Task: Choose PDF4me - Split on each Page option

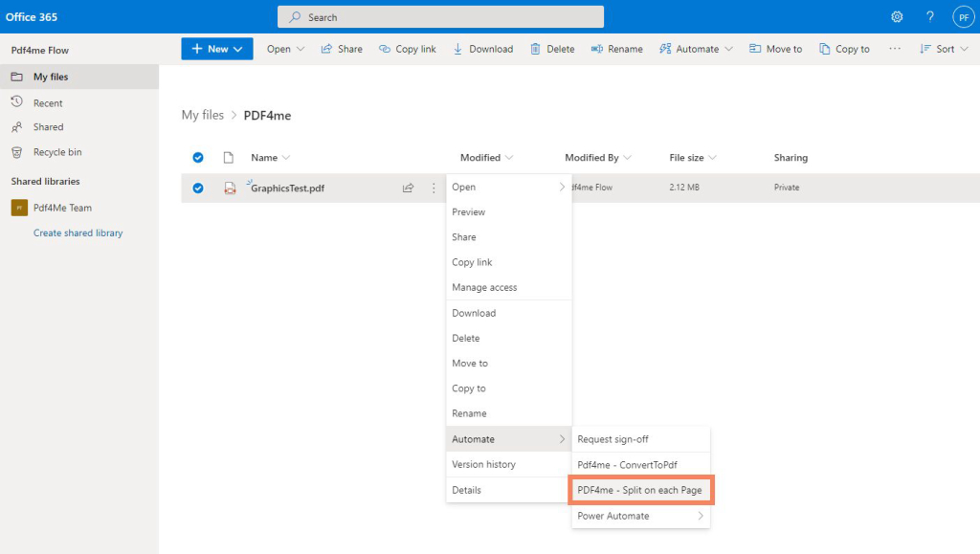Action: (641, 490)
